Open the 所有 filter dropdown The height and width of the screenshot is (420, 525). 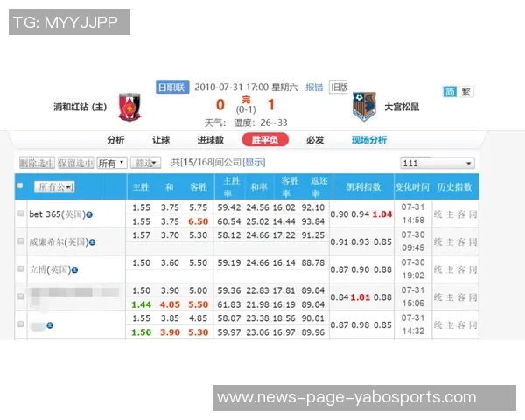[x=111, y=163]
